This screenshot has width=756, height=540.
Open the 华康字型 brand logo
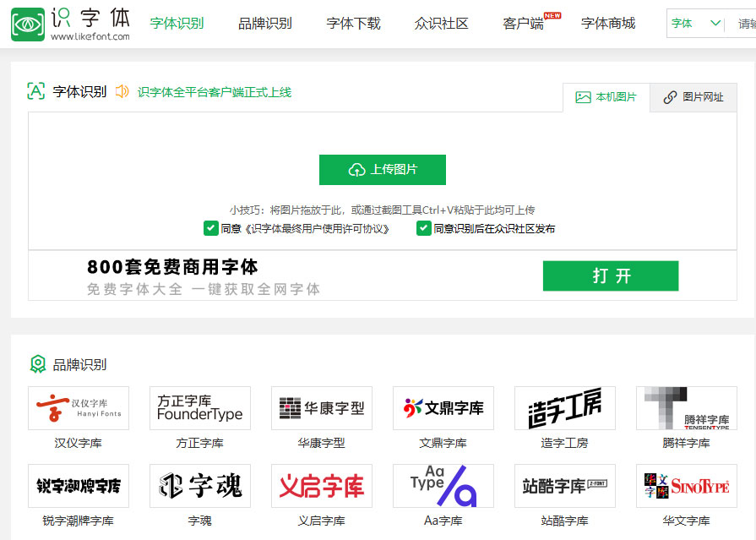[322, 408]
